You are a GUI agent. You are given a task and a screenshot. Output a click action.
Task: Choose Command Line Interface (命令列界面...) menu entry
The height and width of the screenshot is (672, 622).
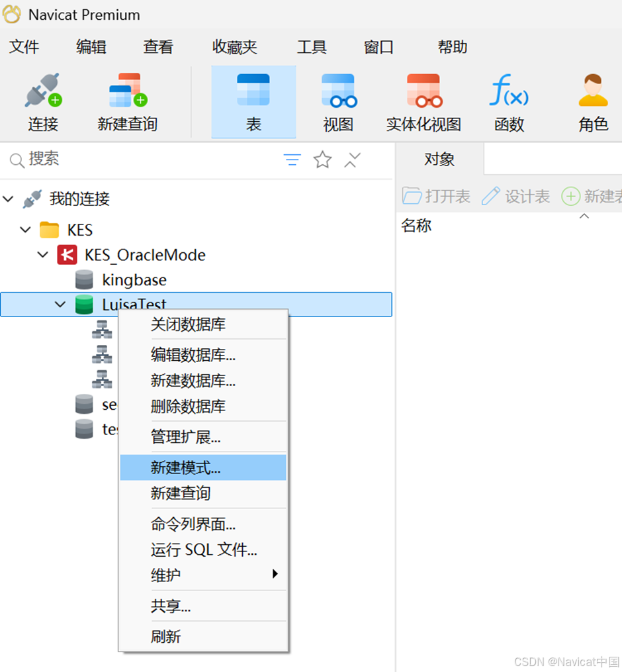203,524
